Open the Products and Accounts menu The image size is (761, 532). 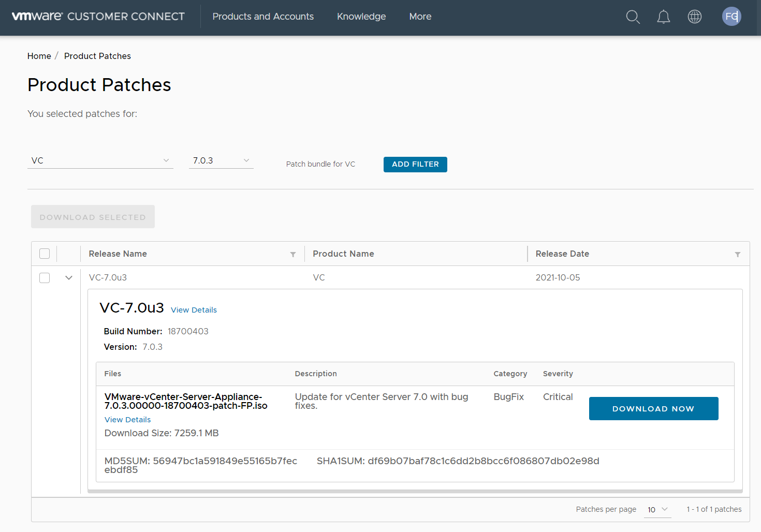pos(263,17)
